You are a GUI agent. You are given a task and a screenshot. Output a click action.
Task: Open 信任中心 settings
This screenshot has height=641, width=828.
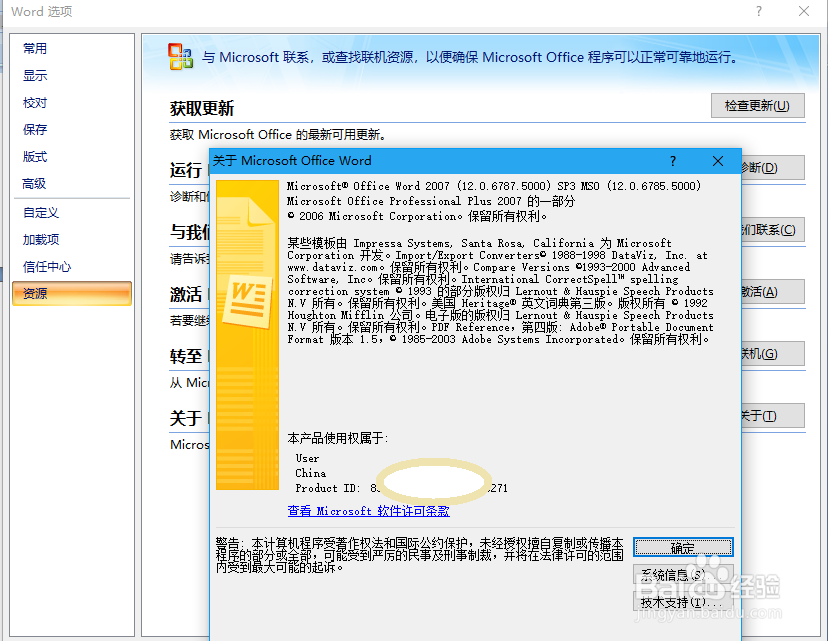pyautogui.click(x=46, y=267)
